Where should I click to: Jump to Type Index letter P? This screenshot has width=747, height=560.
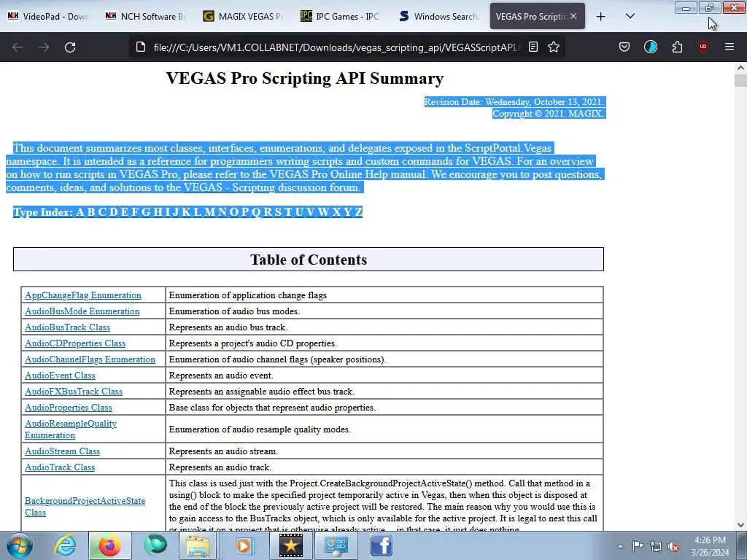pos(245,212)
